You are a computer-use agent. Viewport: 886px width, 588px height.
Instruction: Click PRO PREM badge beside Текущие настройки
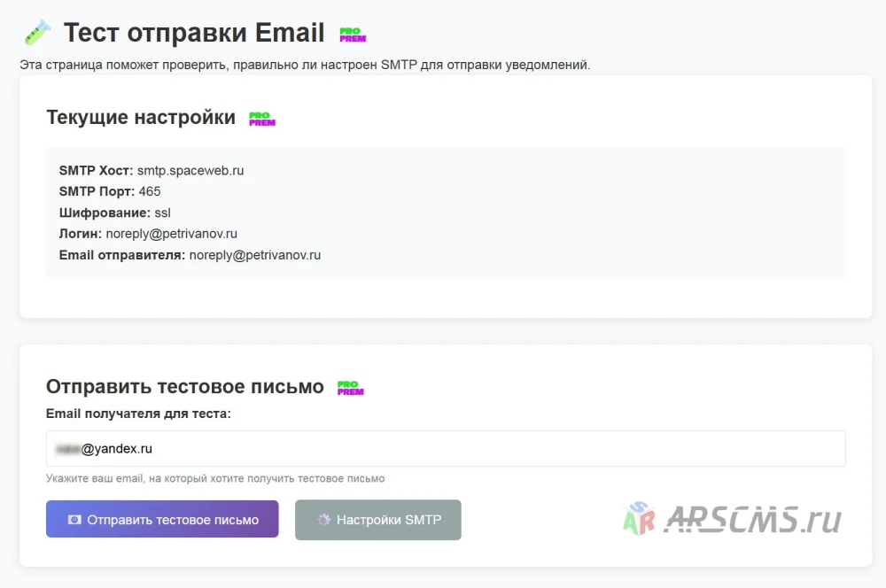click(x=262, y=119)
